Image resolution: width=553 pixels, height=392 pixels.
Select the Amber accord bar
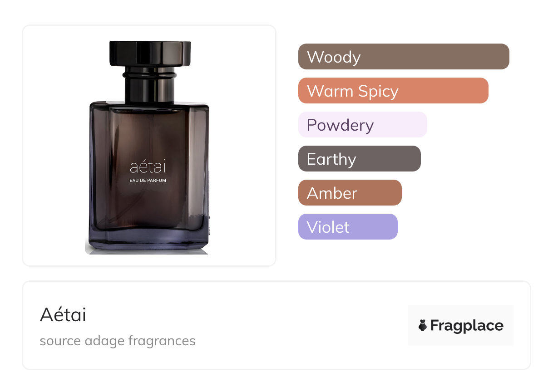350,193
